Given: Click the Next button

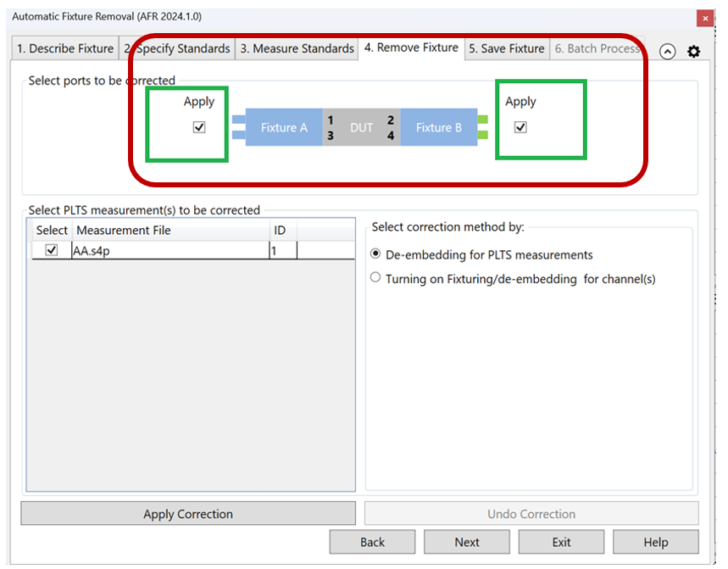Looking at the screenshot, I should [467, 542].
